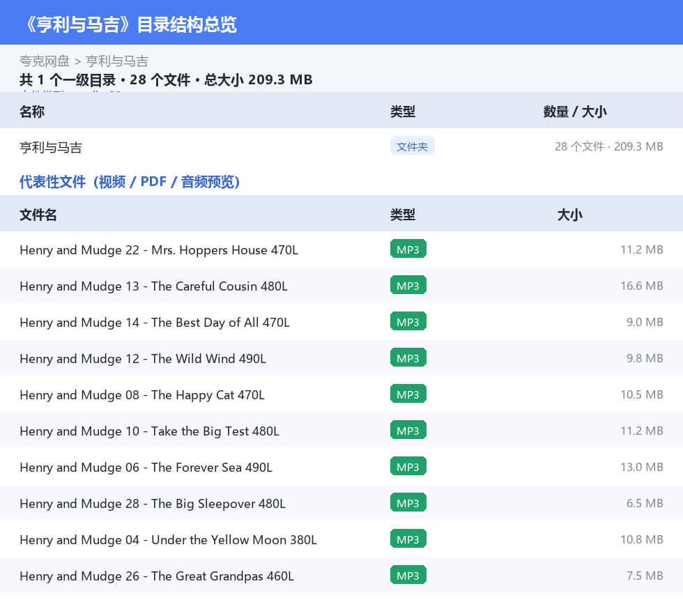The width and height of the screenshot is (683, 616).
Task: Click the 7.5 MB size value
Action: (x=645, y=575)
